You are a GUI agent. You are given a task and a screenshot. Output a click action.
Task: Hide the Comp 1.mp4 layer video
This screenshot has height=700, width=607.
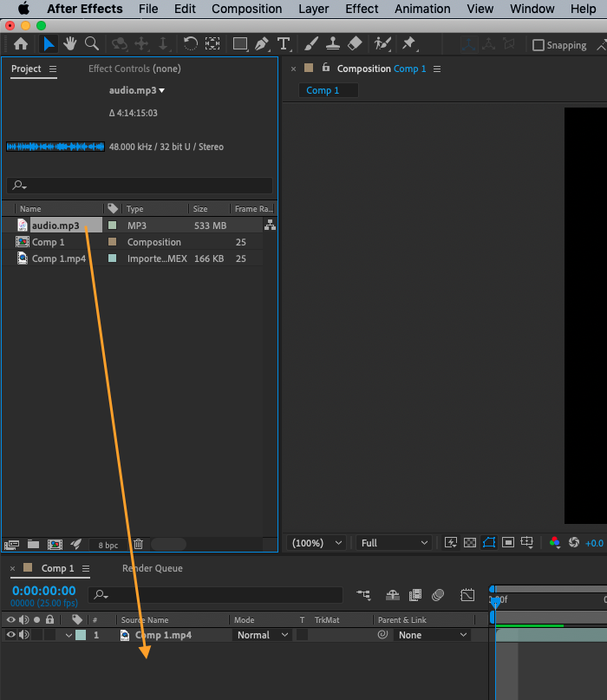point(11,635)
